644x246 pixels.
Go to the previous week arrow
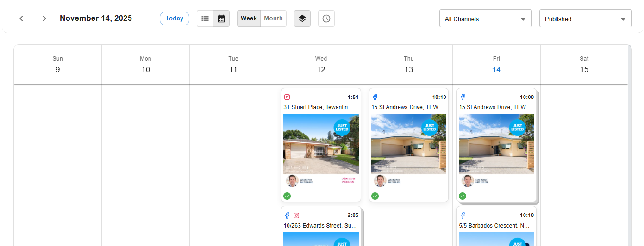21,18
